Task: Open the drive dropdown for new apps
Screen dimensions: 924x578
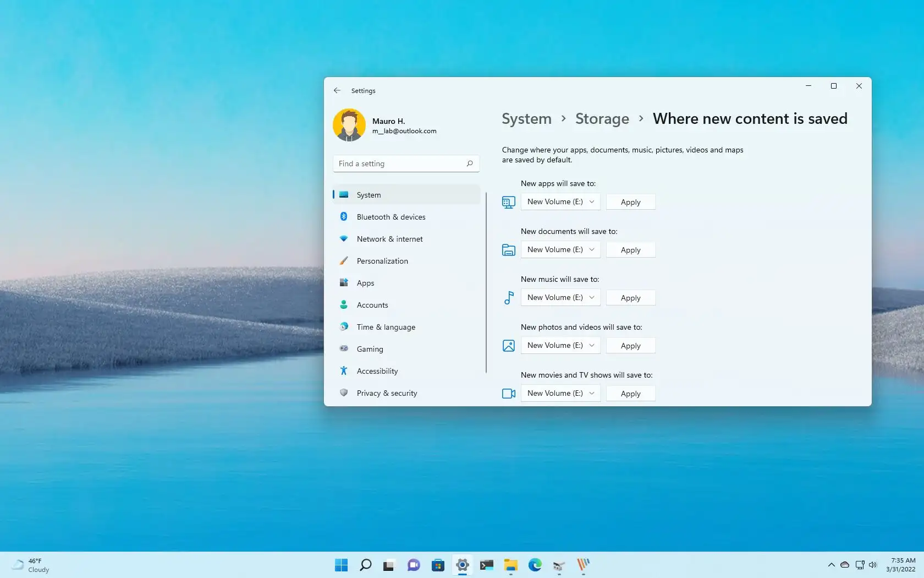Action: pyautogui.click(x=560, y=201)
